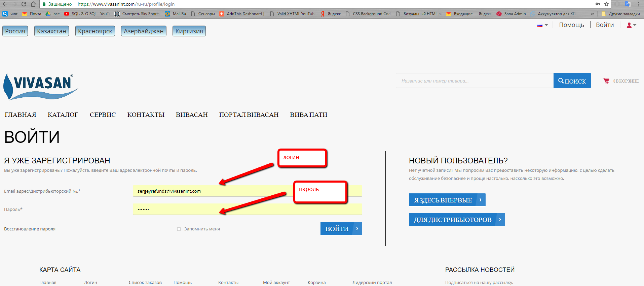This screenshot has width=644, height=286.
Task: Click the browser address bar URL
Action: pyautogui.click(x=126, y=4)
